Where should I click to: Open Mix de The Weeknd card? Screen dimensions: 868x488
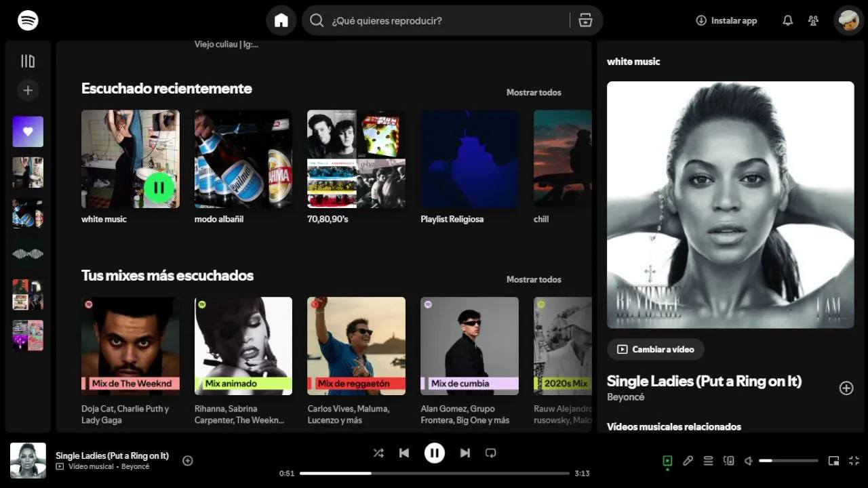point(130,361)
